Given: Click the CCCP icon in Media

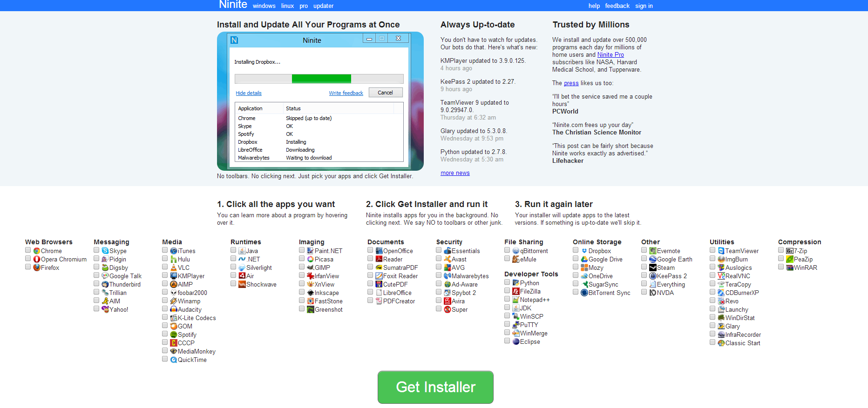Looking at the screenshot, I should point(174,343).
